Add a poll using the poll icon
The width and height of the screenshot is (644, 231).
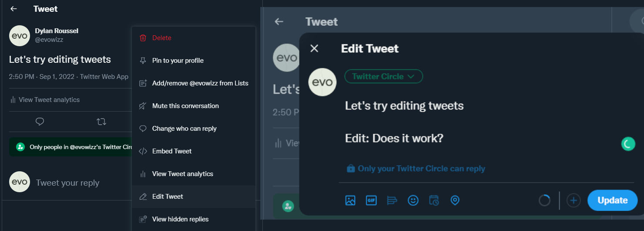tap(392, 200)
